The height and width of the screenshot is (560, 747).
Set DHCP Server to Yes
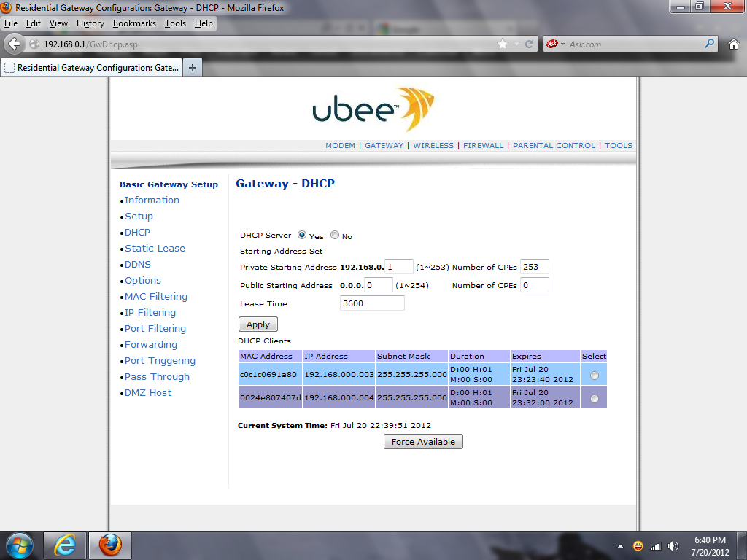302,236
